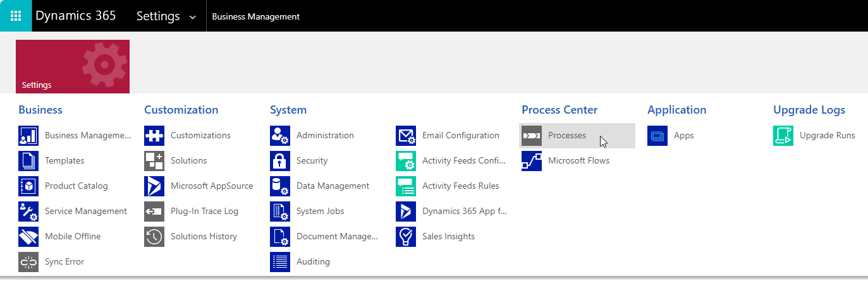Click the Microsoft Flows icon
The height and width of the screenshot is (286, 868).
click(532, 161)
